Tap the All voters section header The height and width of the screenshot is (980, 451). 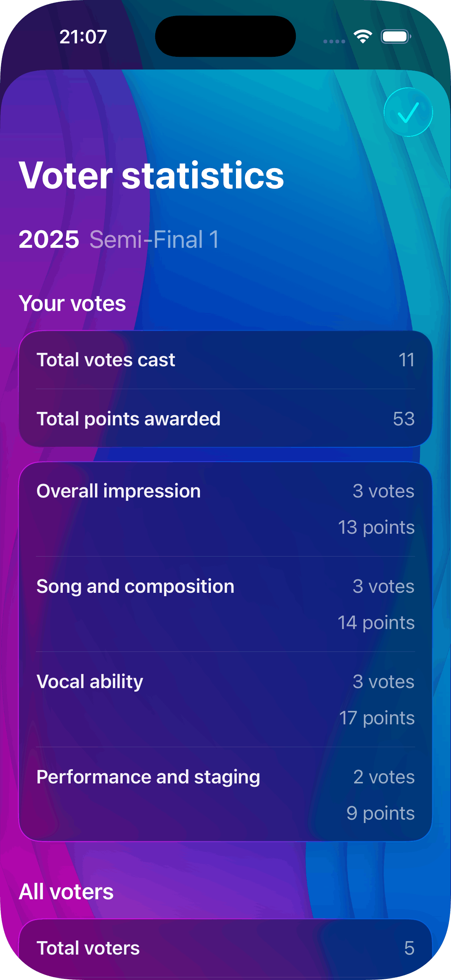pos(66,891)
